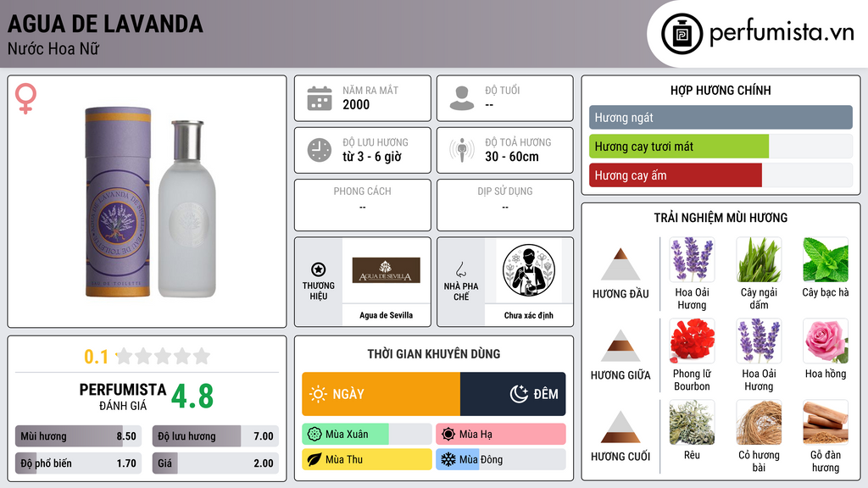This screenshot has height=488, width=868.
Task: Click the star badge icon above Thương hiệu
Action: [x=319, y=269]
